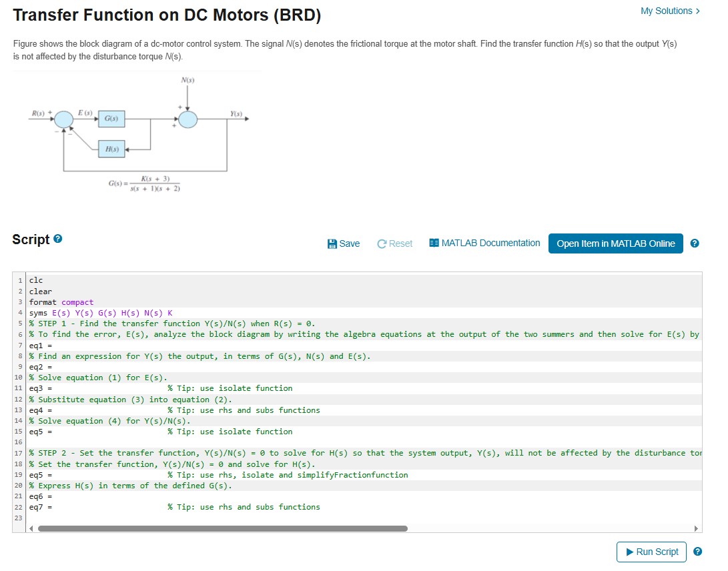
Task: Click the play triangle inside Run Script
Action: pos(629,552)
